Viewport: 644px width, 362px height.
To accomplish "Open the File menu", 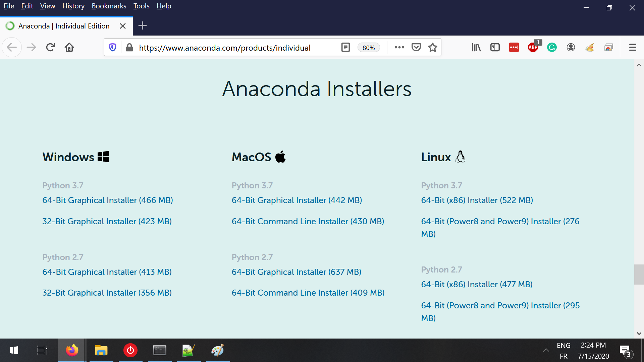I will point(9,6).
